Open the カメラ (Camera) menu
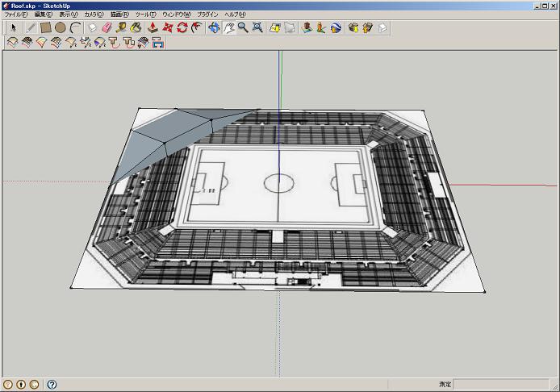This screenshot has width=560, height=392. (93, 15)
